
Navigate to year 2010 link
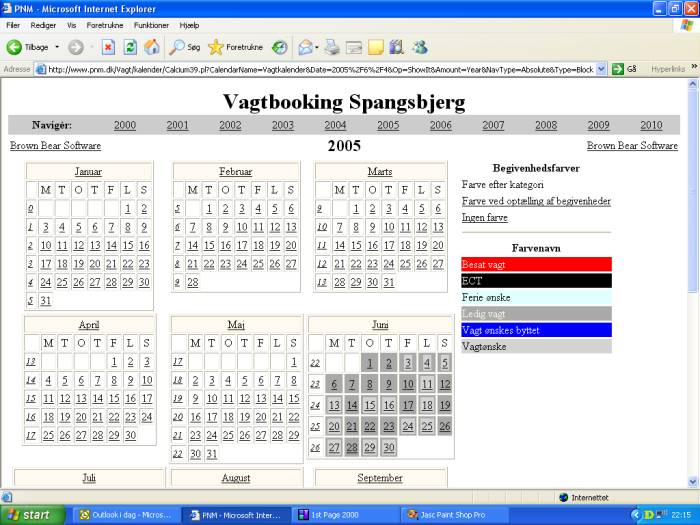[x=651, y=125]
